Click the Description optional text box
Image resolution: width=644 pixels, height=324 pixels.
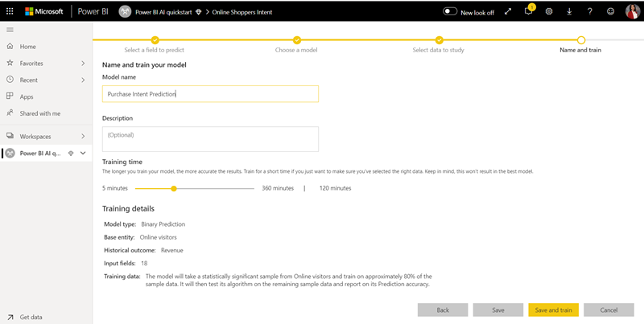tap(210, 138)
